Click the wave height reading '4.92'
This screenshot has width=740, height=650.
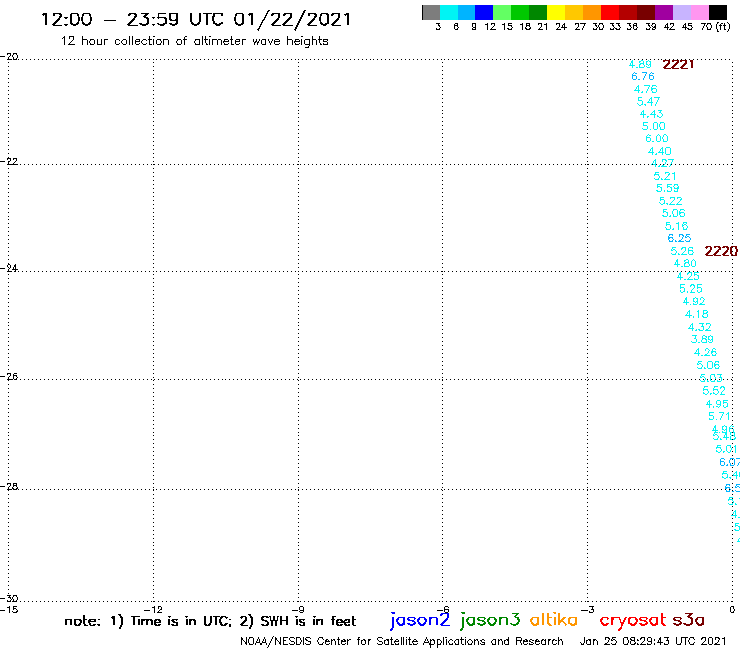coord(694,301)
